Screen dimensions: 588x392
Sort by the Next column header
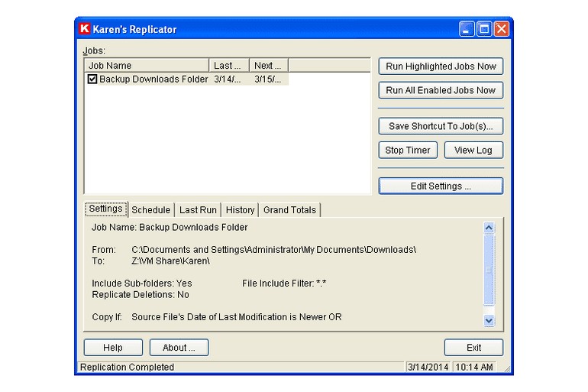(x=269, y=65)
